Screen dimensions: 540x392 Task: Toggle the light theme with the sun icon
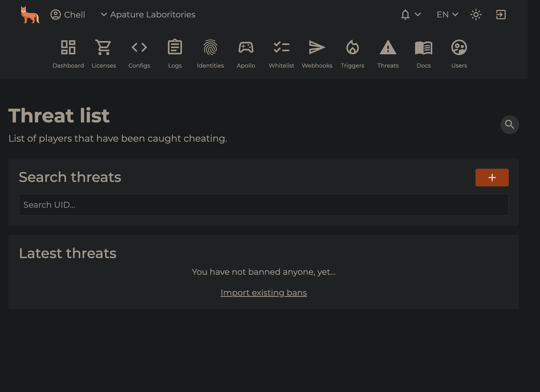tap(476, 15)
